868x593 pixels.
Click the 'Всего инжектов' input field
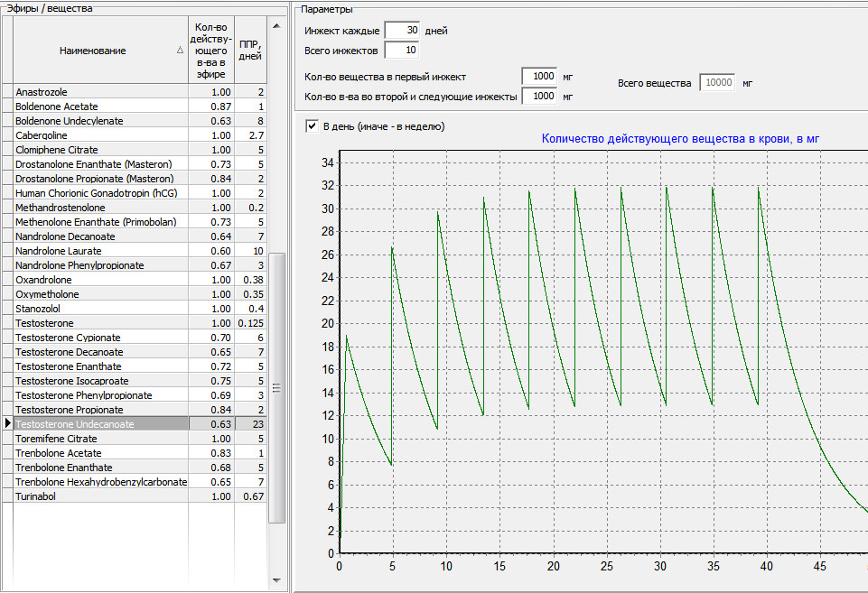click(401, 50)
